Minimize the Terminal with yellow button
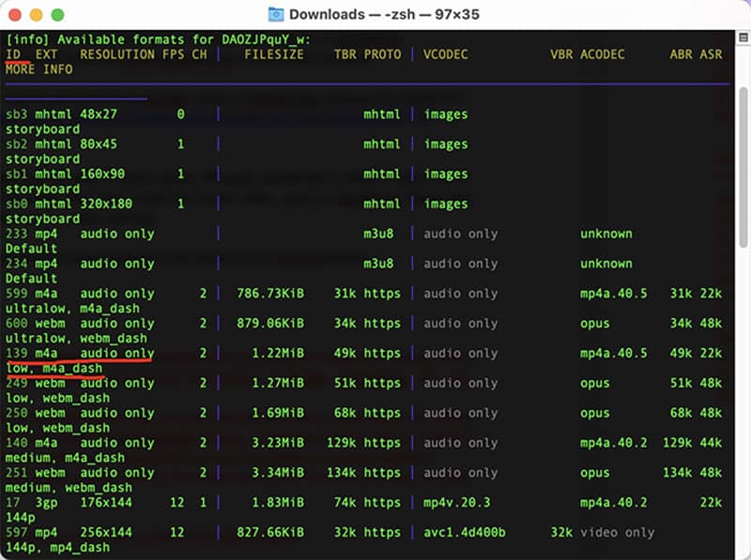 click(x=37, y=15)
